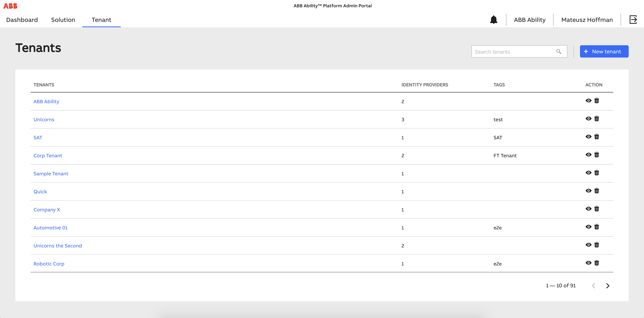This screenshot has height=318, width=644.
Task: Delete the Automotive 01 tenant
Action: (x=596, y=227)
